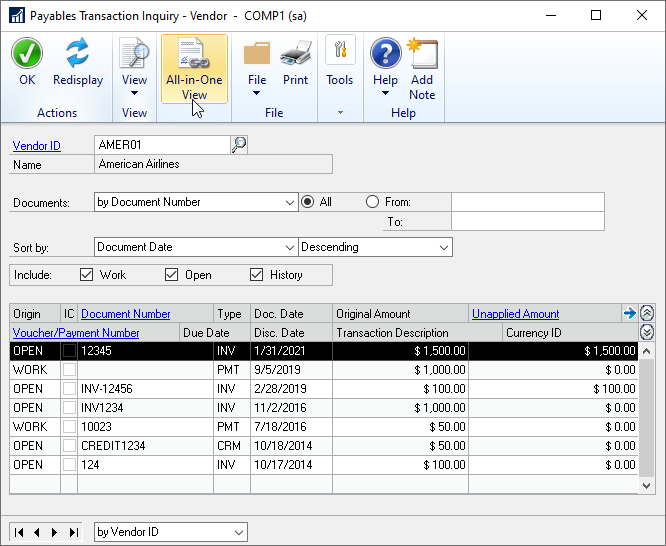Click the Origin column header
This screenshot has height=546, width=666.
(x=35, y=314)
